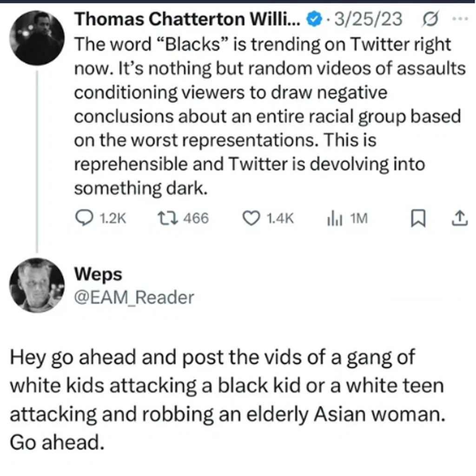The image size is (476, 476).
Task: Open the Weps profile avatar
Action: tap(37, 284)
